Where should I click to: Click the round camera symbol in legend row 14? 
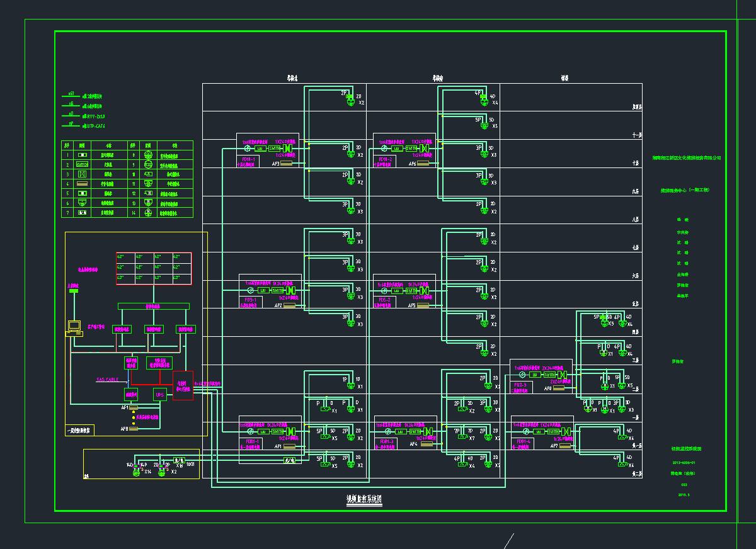(149, 213)
